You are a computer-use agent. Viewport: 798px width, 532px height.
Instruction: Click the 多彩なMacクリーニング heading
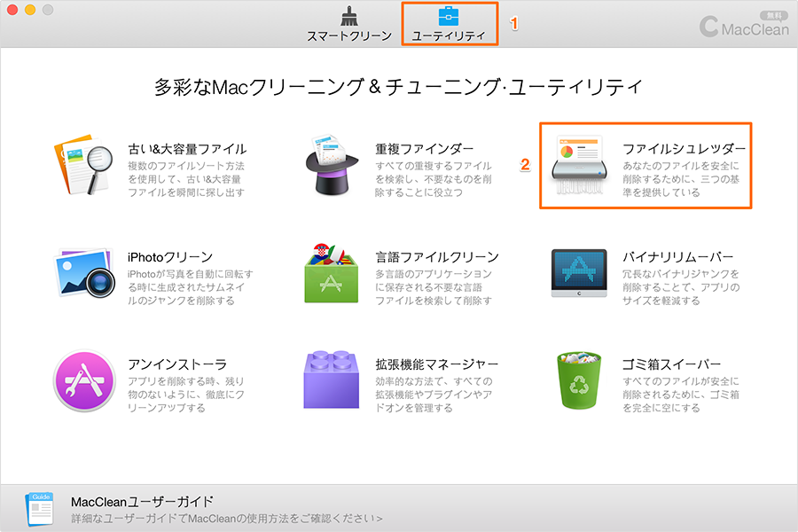pyautogui.click(x=398, y=87)
